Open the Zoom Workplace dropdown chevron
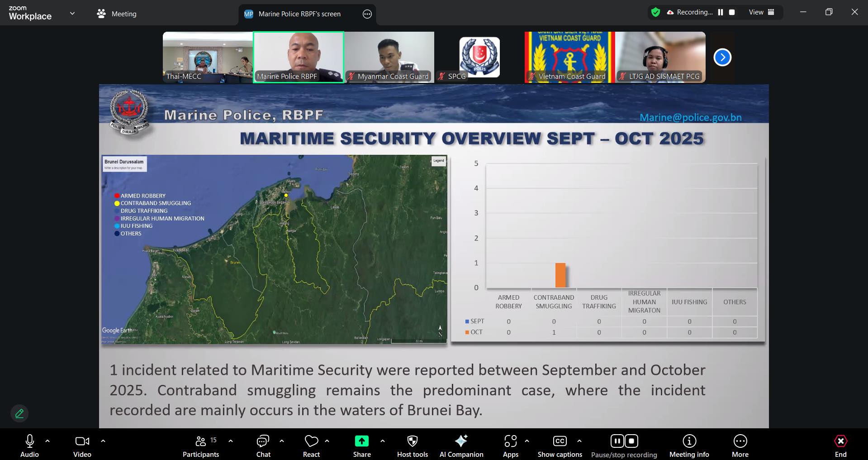This screenshot has width=868, height=460. coord(72,14)
